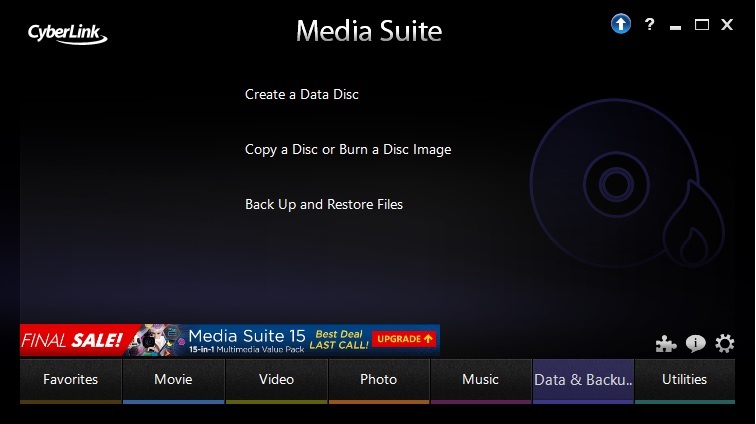Switch to the Favorites tab

pyautogui.click(x=70, y=380)
